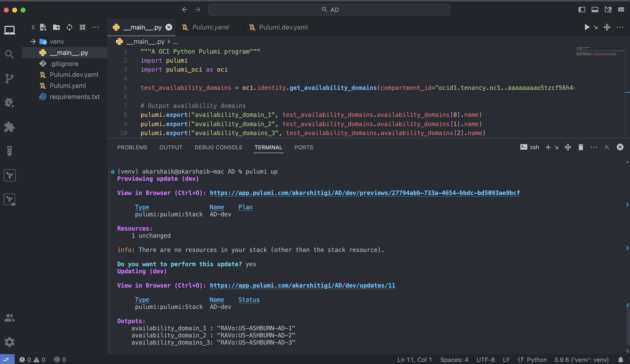This screenshot has height=364, width=630.
Task: Open the Testing view flask icon
Action: pos(9,151)
